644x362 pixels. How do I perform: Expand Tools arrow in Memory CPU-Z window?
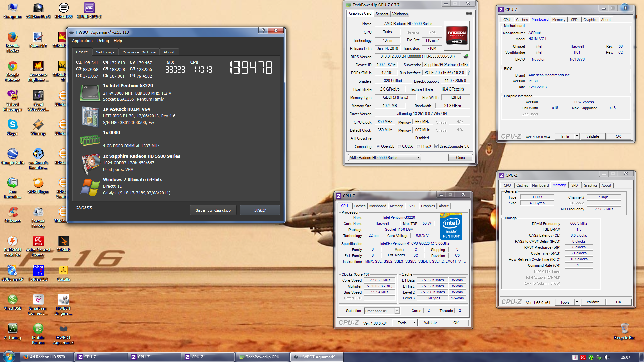pos(577,302)
